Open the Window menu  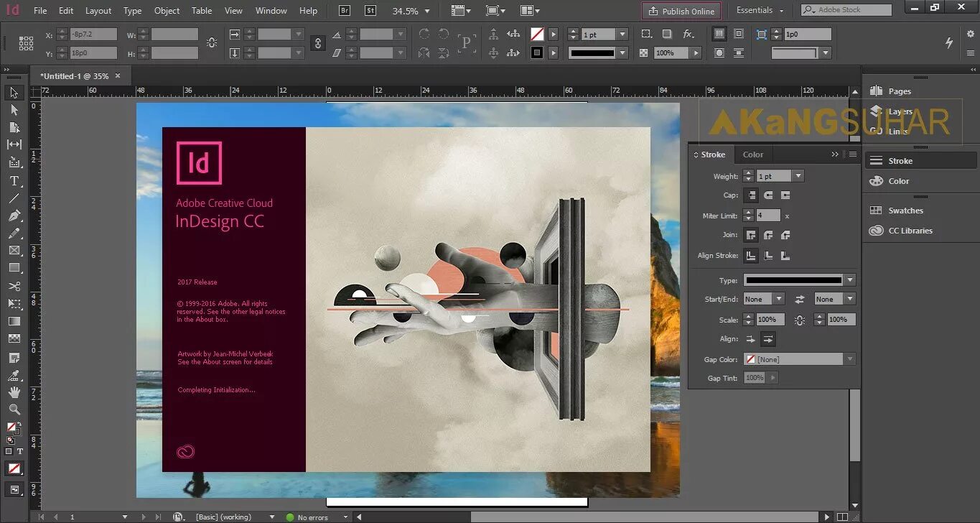click(x=271, y=11)
